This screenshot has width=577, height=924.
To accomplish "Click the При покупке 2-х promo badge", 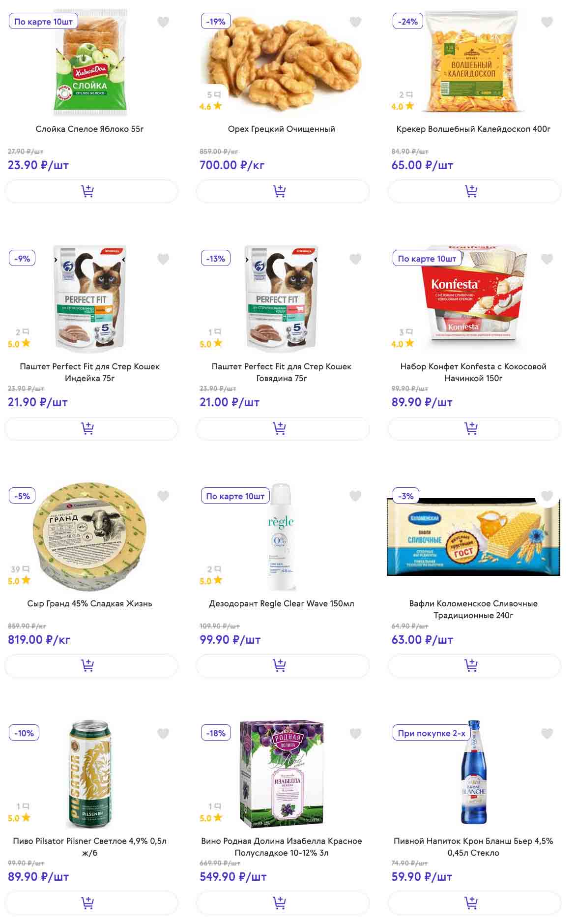I will (432, 733).
